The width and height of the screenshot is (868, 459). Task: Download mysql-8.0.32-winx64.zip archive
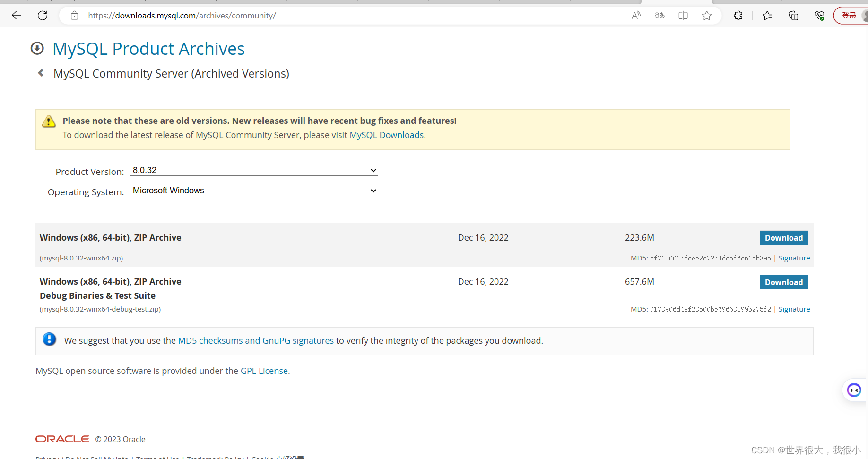[783, 238]
